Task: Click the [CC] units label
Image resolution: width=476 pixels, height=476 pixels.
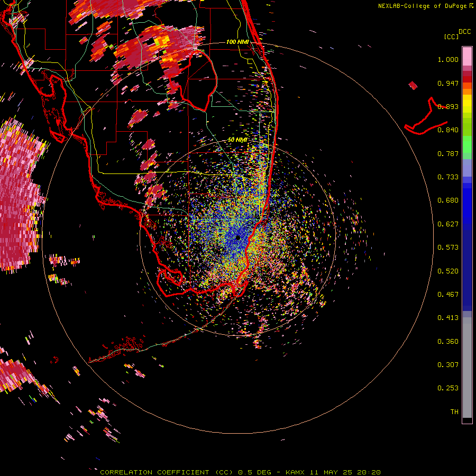Action: click(x=451, y=36)
